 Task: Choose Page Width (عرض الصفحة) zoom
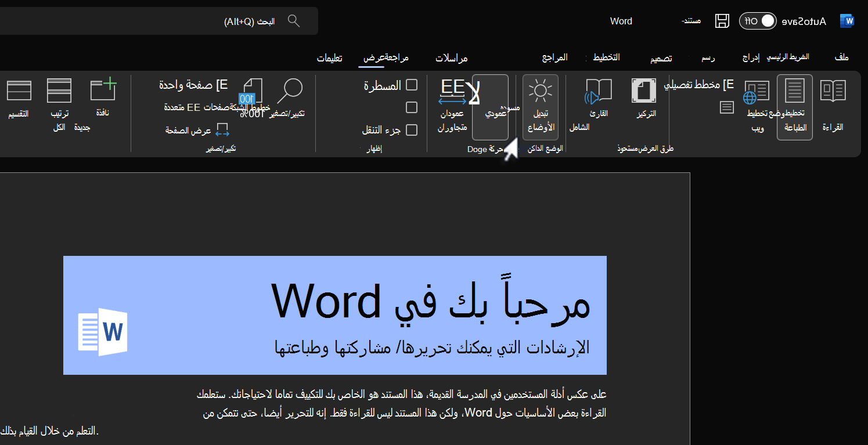coord(197,131)
